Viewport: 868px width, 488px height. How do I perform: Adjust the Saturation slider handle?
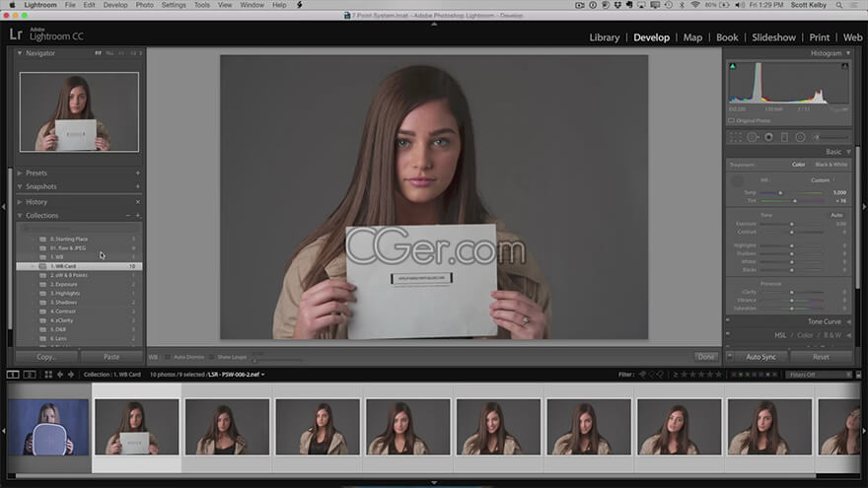792,309
